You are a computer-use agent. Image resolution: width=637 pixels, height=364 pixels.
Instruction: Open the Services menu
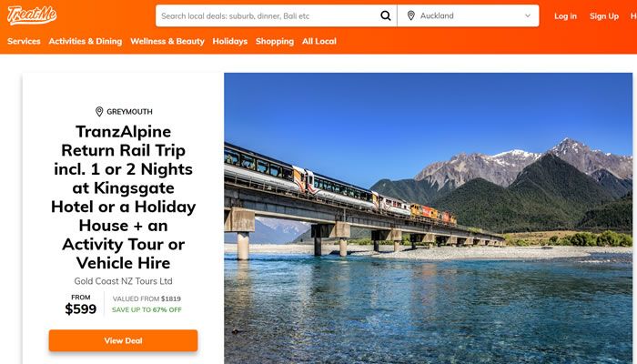pyautogui.click(x=24, y=41)
